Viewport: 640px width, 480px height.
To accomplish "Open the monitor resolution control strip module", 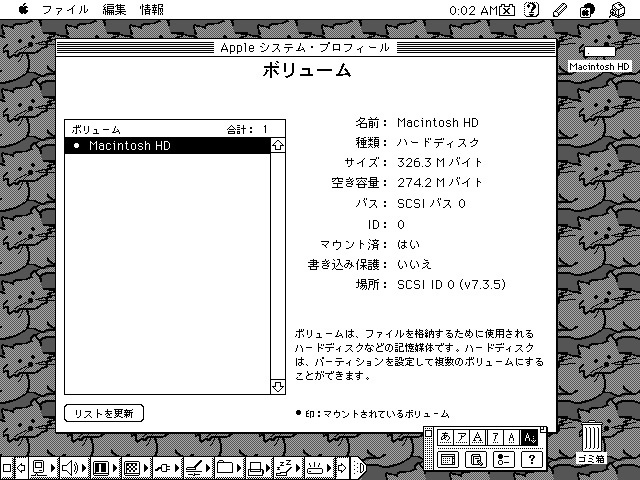I will pyautogui.click(x=100, y=468).
